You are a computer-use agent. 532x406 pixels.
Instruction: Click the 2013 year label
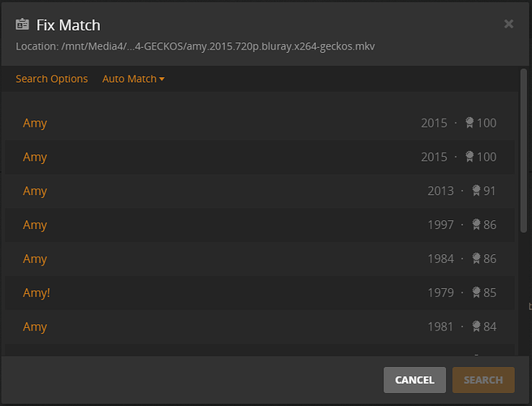click(x=441, y=191)
